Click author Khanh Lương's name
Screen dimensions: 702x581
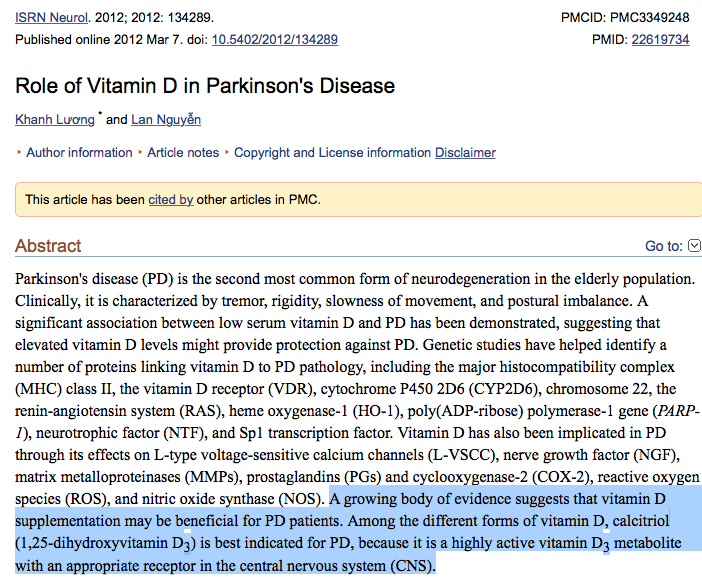54,120
